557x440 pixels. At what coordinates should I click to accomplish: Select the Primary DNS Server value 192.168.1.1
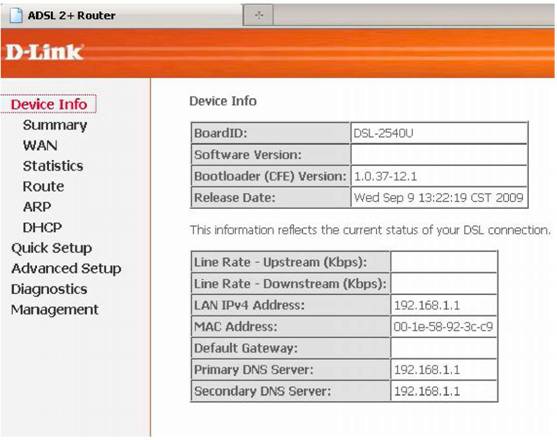pos(427,370)
